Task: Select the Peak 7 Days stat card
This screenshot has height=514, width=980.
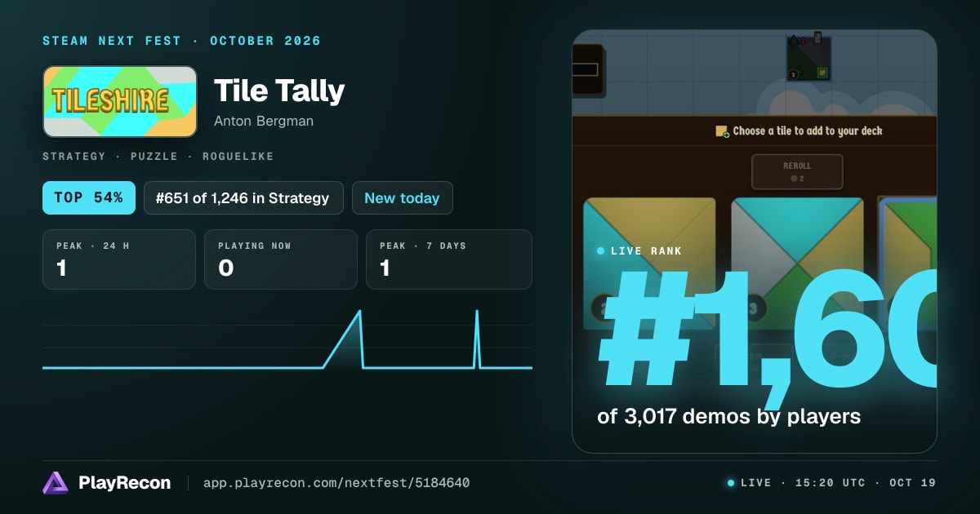Action: click(449, 259)
